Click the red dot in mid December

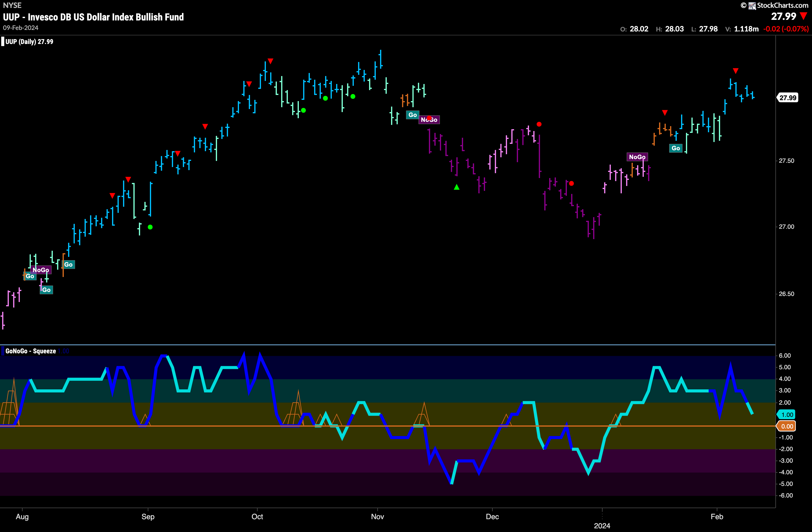539,124
